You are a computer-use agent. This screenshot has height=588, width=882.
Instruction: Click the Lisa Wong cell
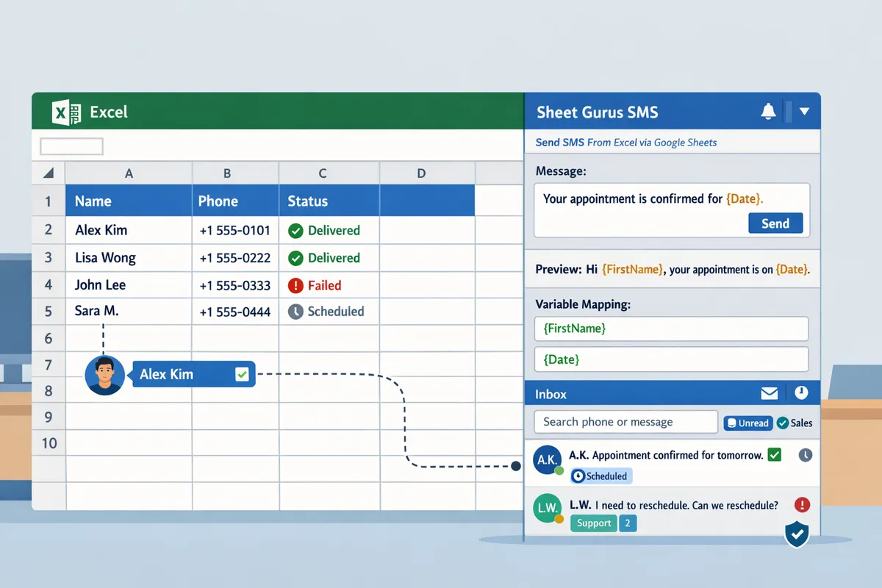(129, 258)
